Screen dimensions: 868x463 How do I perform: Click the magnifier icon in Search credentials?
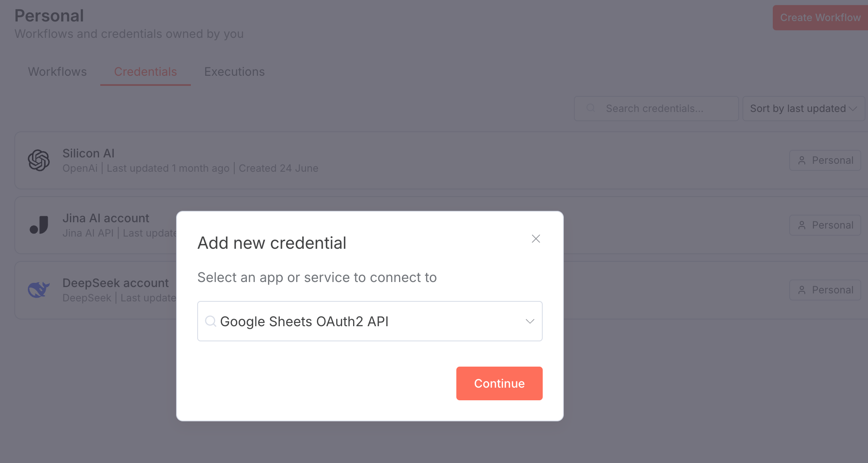tap(591, 108)
